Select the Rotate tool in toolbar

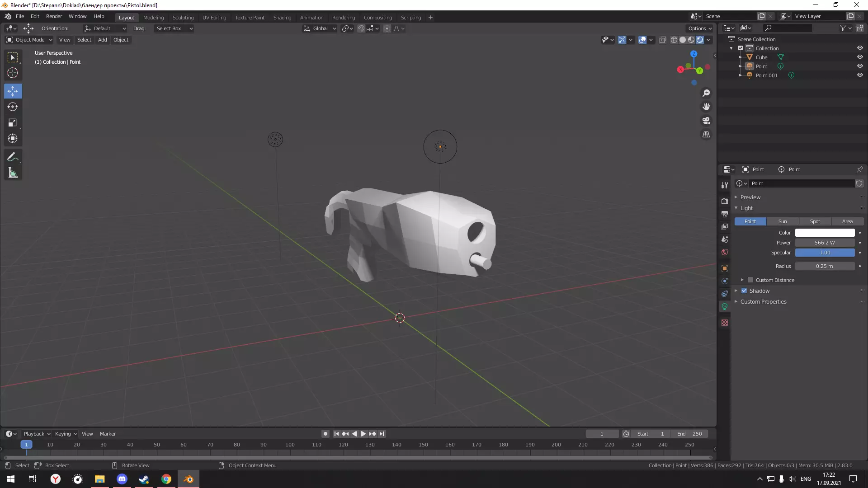13,107
